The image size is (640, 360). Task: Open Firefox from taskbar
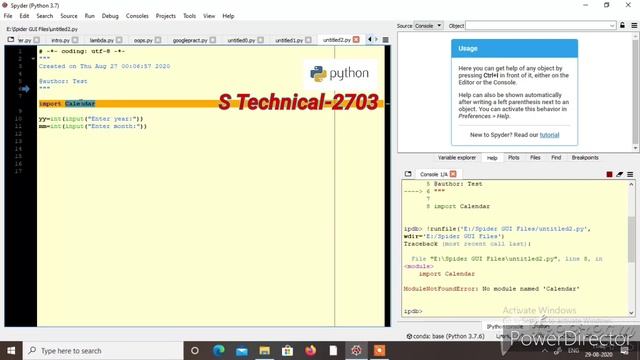(x=311, y=351)
